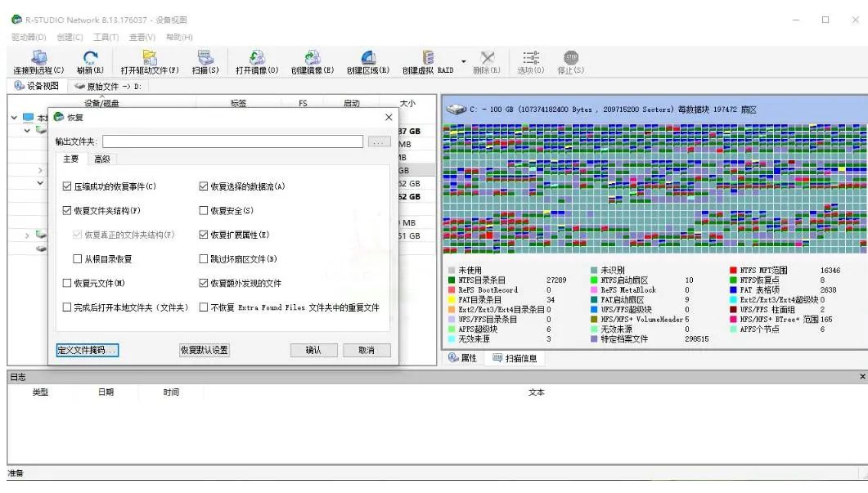Click the 恢复默认设置 button
Image resolution: width=868 pixels, height=493 pixels.
pyautogui.click(x=205, y=350)
